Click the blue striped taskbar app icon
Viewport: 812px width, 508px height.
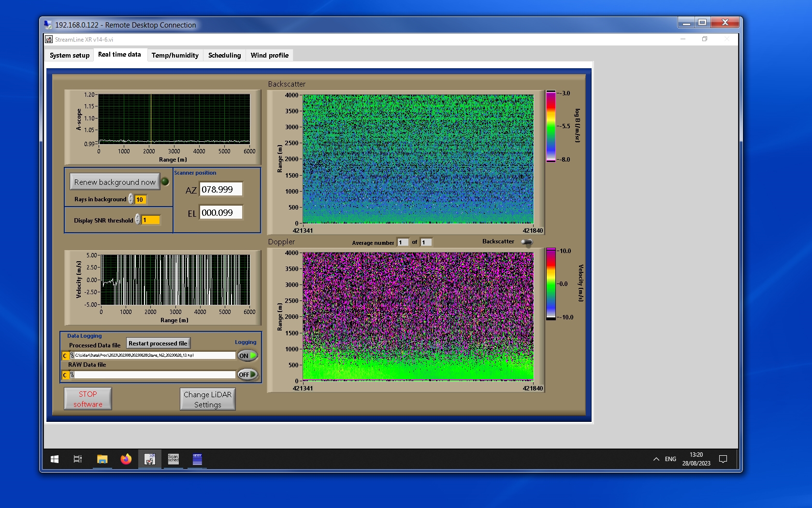(x=197, y=459)
